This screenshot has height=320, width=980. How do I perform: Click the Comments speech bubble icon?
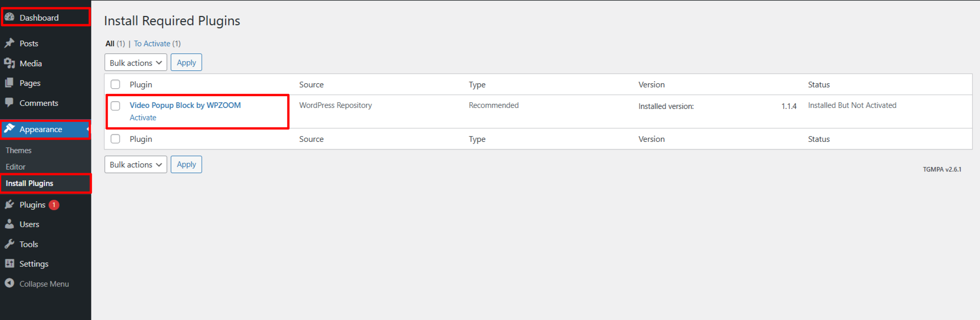(9, 103)
